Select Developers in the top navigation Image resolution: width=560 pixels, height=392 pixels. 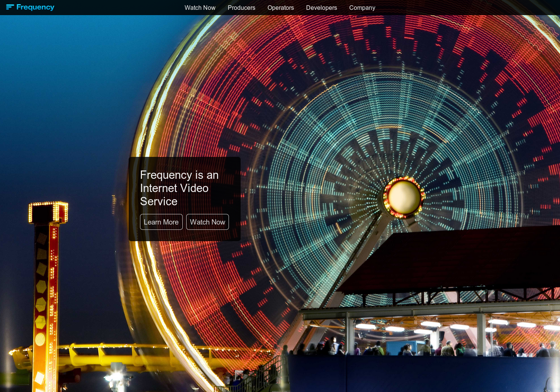pyautogui.click(x=322, y=8)
